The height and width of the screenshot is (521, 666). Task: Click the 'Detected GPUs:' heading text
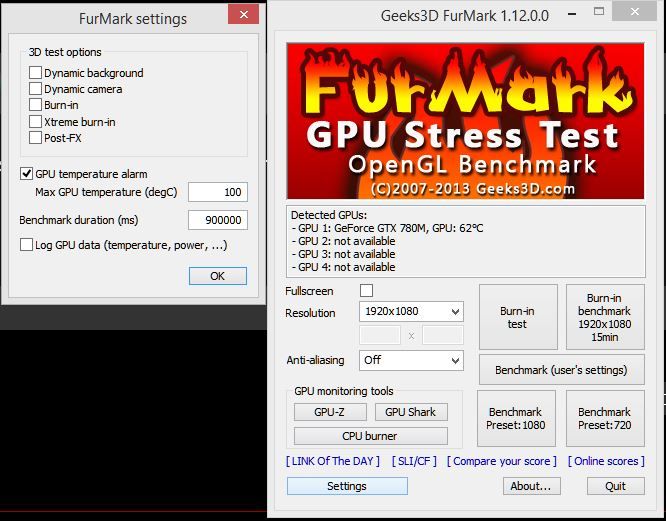(x=329, y=215)
